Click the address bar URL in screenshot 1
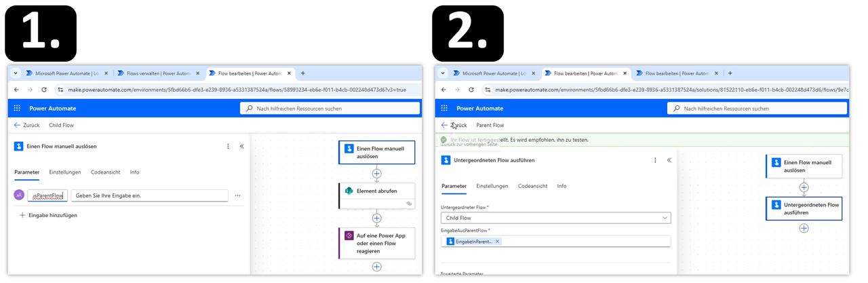868x283 pixels. 237,90
